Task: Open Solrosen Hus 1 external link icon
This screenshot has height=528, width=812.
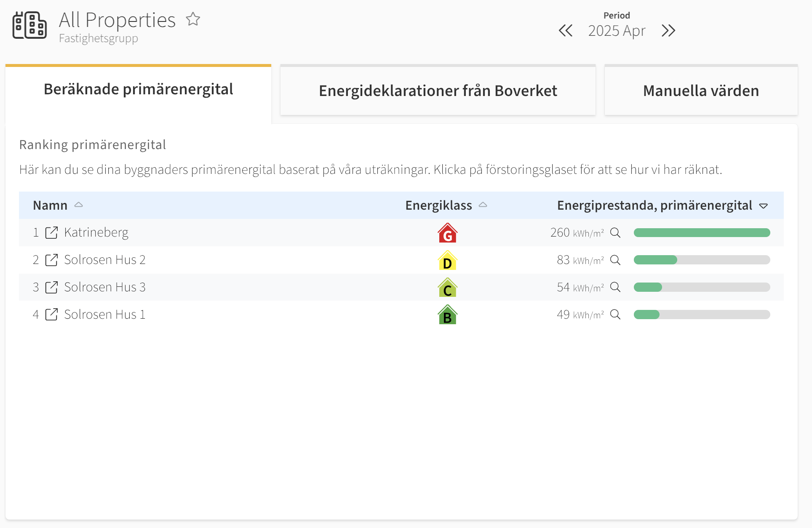Action: point(51,315)
